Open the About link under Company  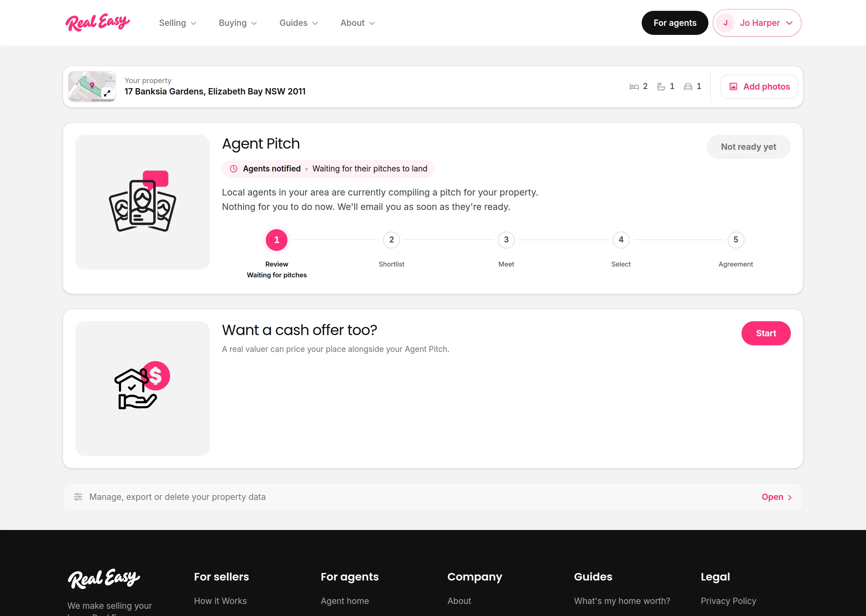(x=459, y=601)
